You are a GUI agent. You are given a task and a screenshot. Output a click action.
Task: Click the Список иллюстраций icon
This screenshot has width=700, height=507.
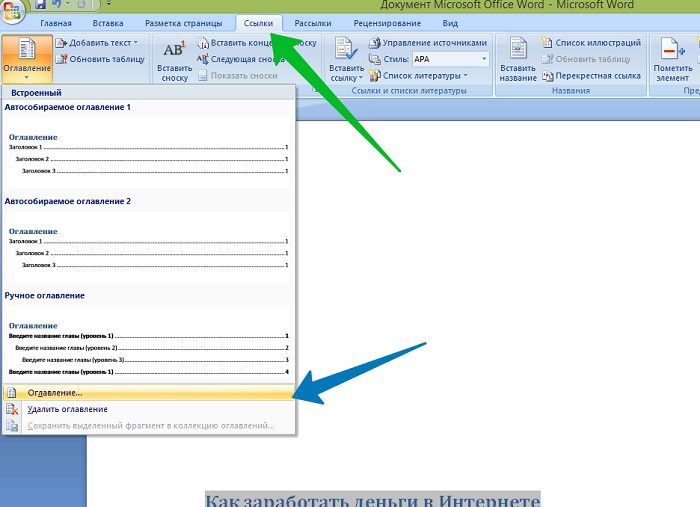click(x=547, y=43)
